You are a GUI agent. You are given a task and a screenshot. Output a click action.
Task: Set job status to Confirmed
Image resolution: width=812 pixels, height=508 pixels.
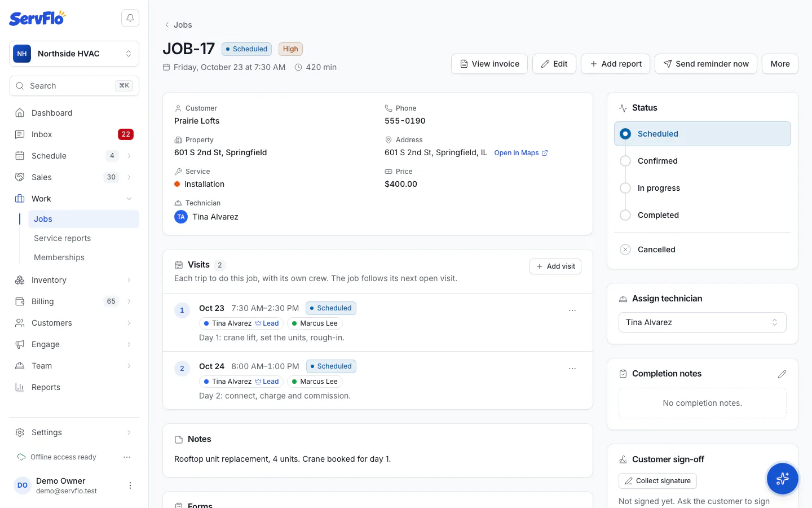[x=702, y=161]
